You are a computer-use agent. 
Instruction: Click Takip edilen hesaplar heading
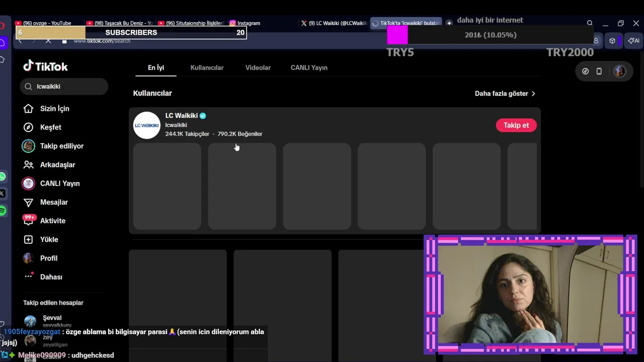[x=53, y=303]
